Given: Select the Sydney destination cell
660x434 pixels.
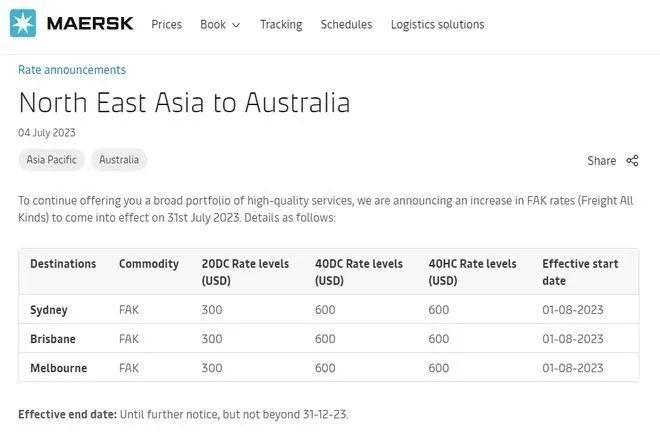Looking at the screenshot, I should point(49,310).
